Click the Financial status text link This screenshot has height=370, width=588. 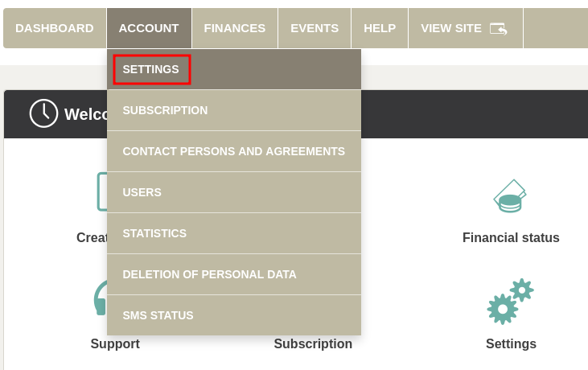click(511, 237)
